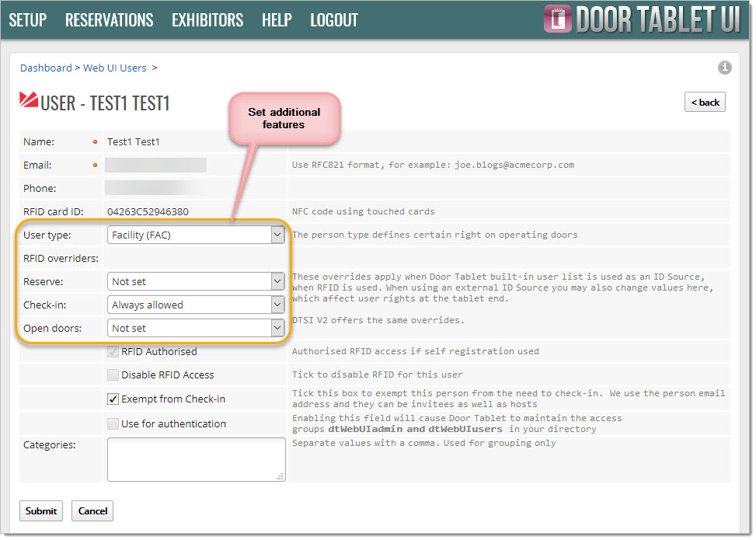The image size is (756, 540).
Task: Select Help in the top navigation
Action: coord(277,20)
